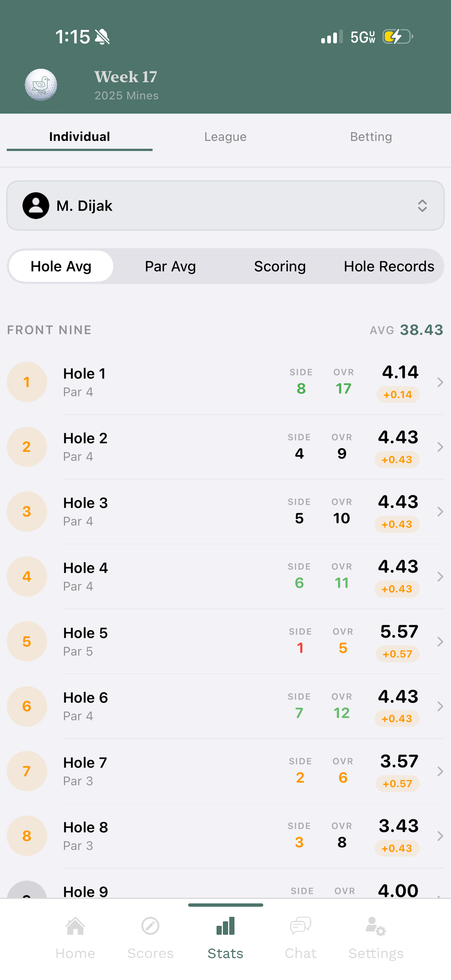Expand Hole 7 details chevron

click(x=441, y=771)
